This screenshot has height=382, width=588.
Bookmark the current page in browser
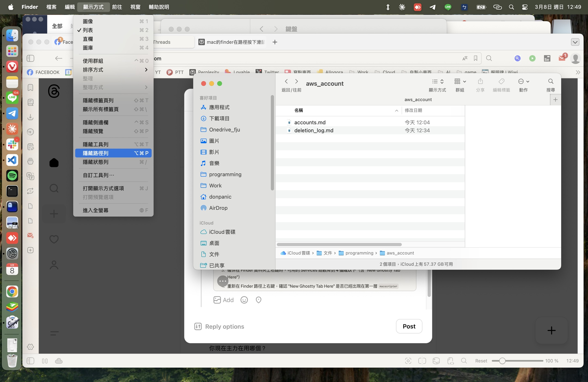pyautogui.click(x=476, y=58)
